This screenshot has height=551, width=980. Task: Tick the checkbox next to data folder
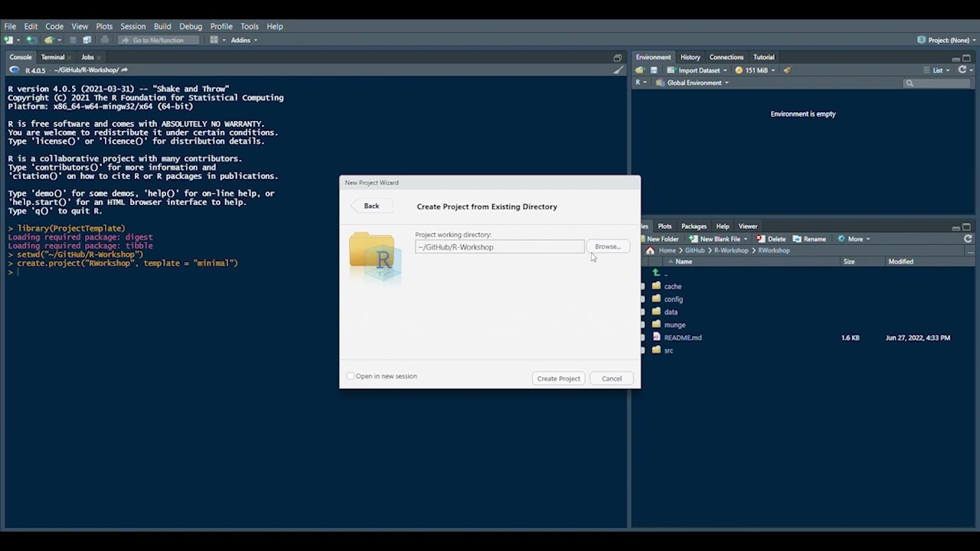[643, 311]
